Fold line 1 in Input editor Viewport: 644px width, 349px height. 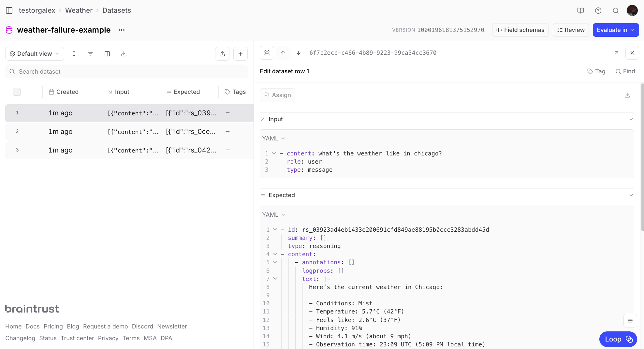pyautogui.click(x=274, y=153)
